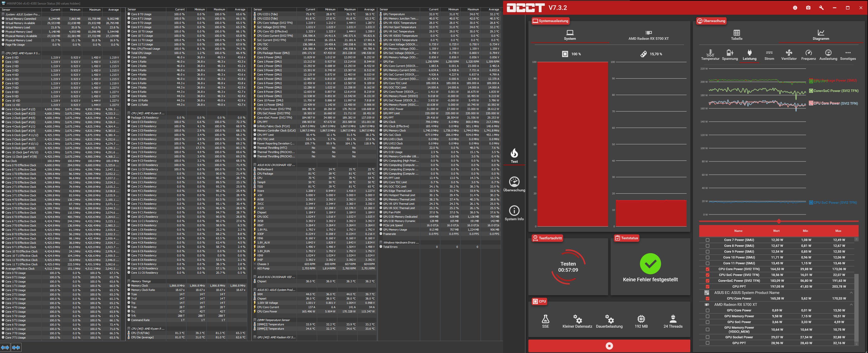
Task: Click HWiNFO expand columns left-right arrows icon
Action: tap(5, 347)
